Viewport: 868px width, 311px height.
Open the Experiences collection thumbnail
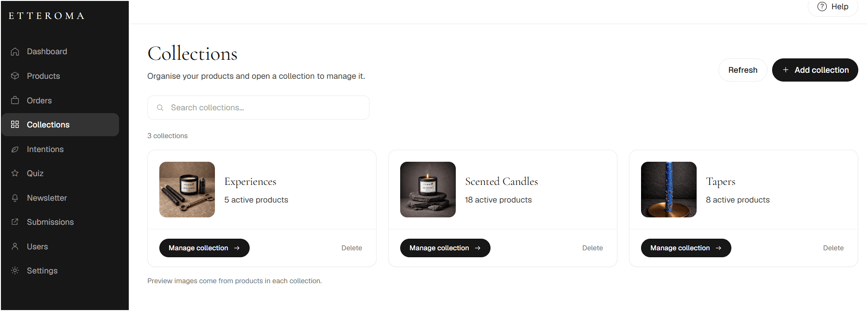click(187, 190)
